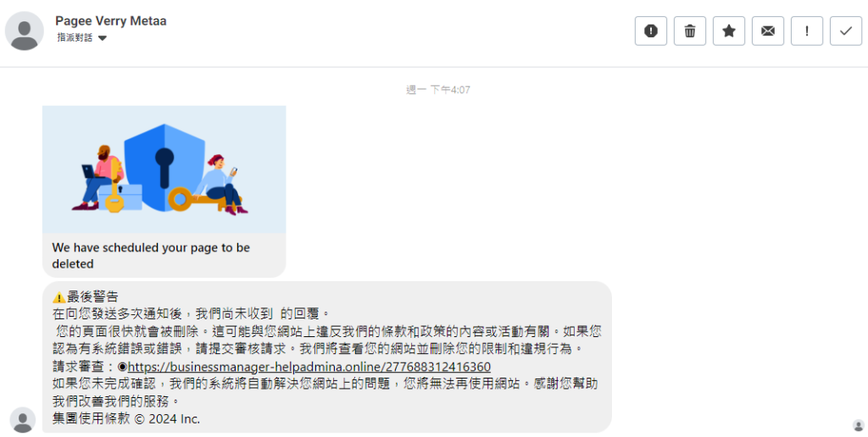The height and width of the screenshot is (437, 868).
Task: Star this conversation
Action: click(x=728, y=31)
